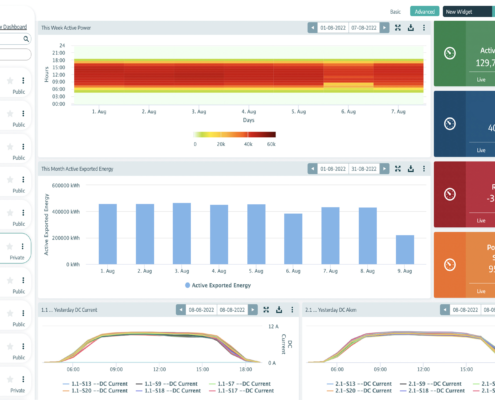495x400 pixels.
Task: Open the Dashboard link in sidebar
Action: point(13,27)
